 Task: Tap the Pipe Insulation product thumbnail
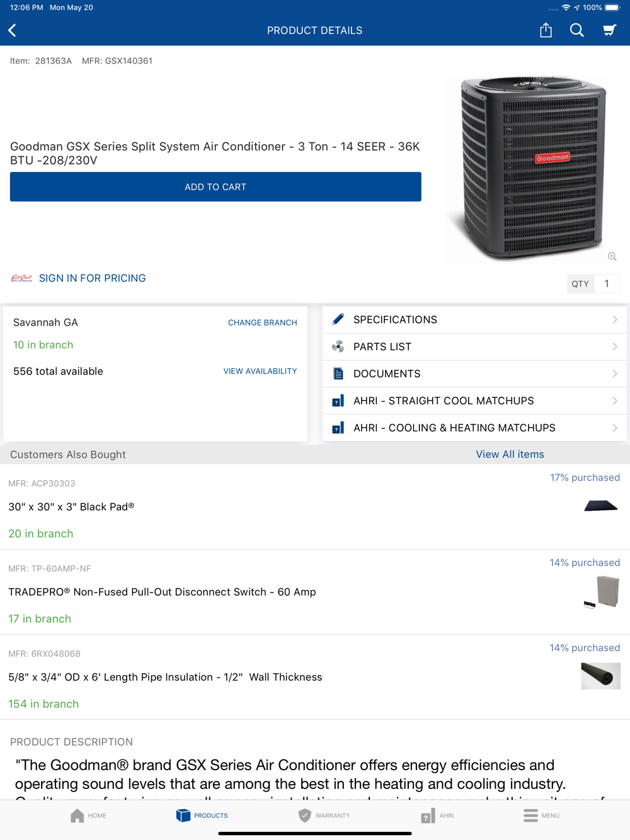click(x=600, y=676)
